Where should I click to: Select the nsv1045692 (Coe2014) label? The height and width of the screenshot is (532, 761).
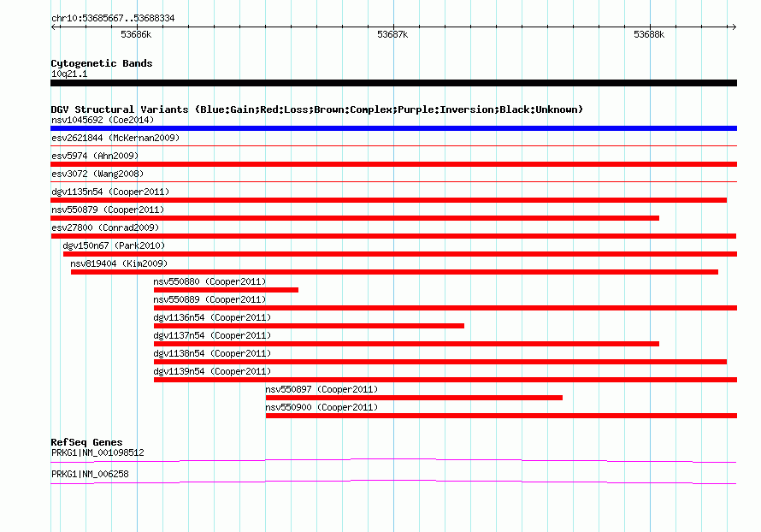point(103,120)
